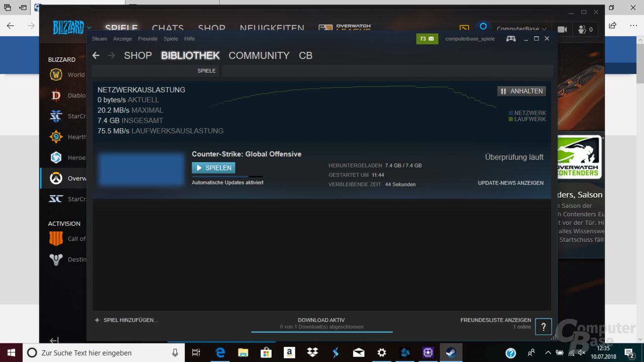This screenshot has height=362, width=644.
Task: Click the Cortana microphone icon
Action: click(x=175, y=352)
